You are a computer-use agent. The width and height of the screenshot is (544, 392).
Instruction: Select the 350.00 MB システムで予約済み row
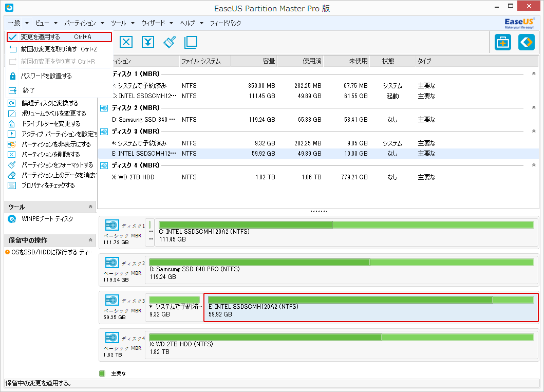pyautogui.click(x=318, y=86)
